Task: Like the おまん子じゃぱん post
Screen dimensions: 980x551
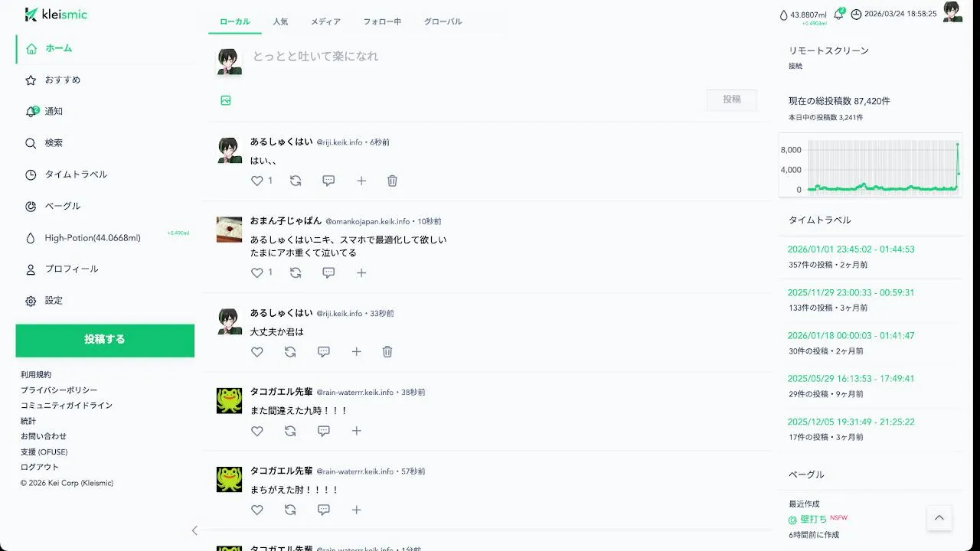Action: 257,272
